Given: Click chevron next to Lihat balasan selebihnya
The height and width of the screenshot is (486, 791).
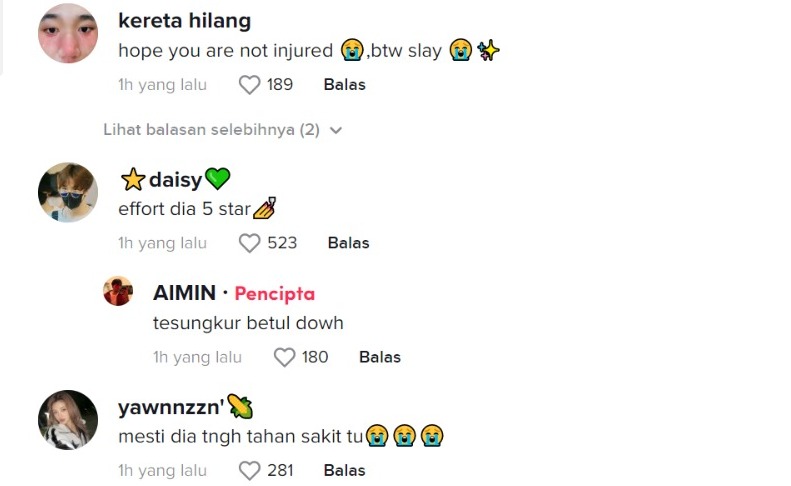Looking at the screenshot, I should coord(336,130).
